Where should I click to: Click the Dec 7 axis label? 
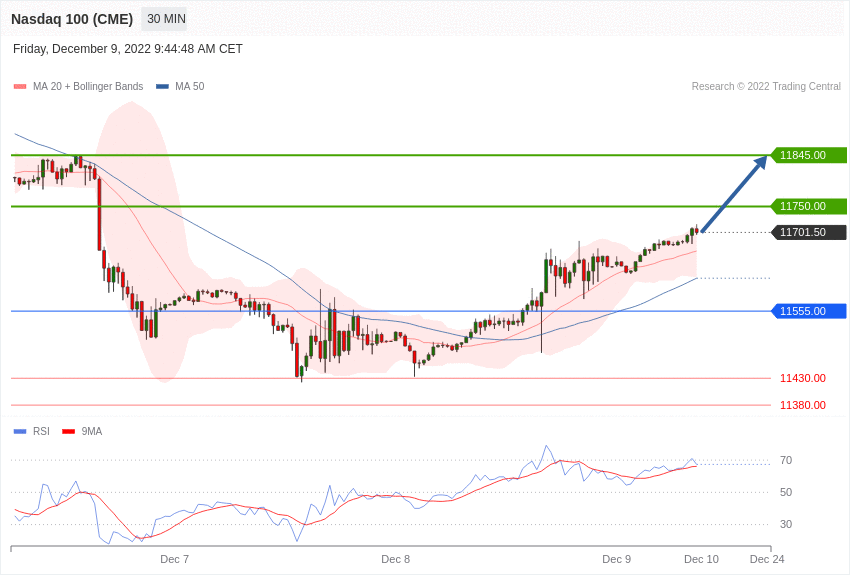(x=175, y=559)
